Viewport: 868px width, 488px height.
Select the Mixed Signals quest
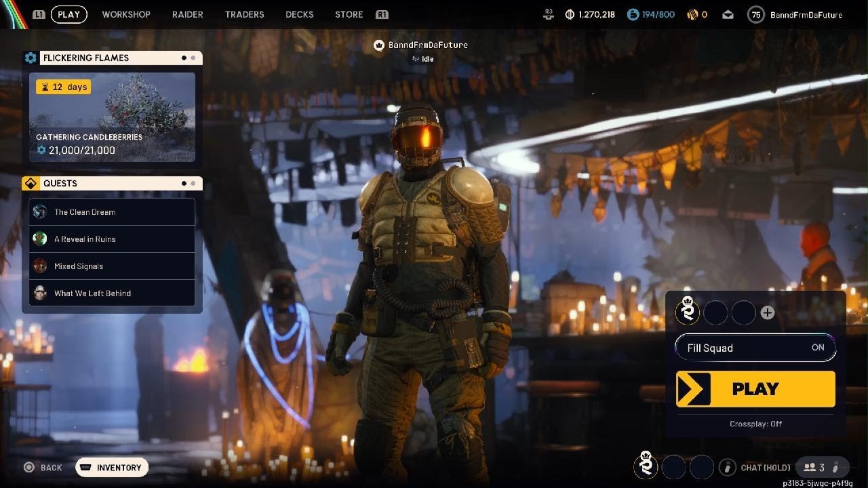(x=112, y=266)
